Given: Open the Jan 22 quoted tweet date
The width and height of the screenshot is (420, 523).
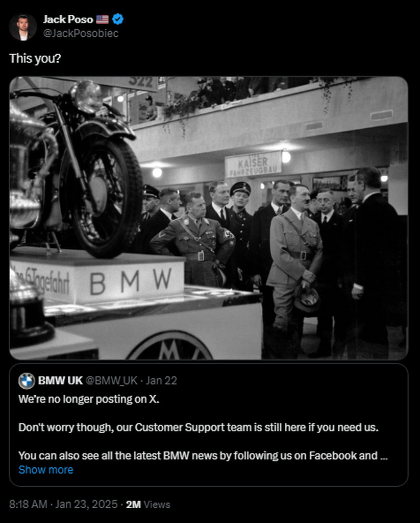Looking at the screenshot, I should coord(162,381).
